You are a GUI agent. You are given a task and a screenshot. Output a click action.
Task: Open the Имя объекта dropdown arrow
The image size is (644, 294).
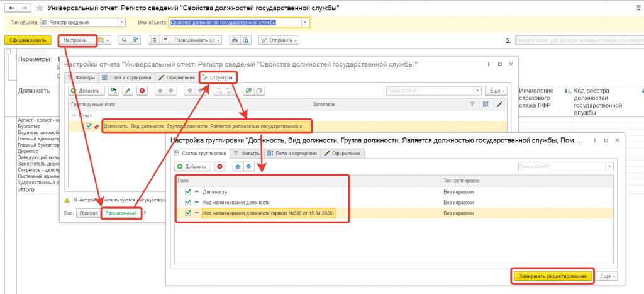coord(305,23)
